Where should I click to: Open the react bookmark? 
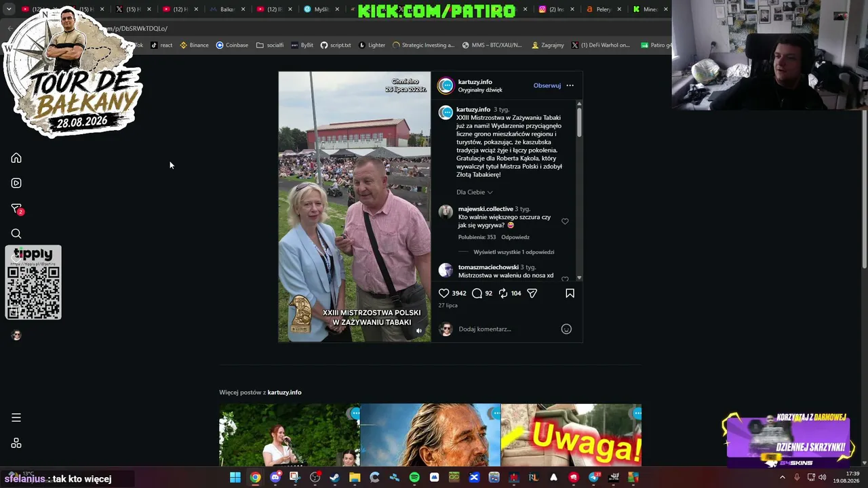[x=161, y=45]
